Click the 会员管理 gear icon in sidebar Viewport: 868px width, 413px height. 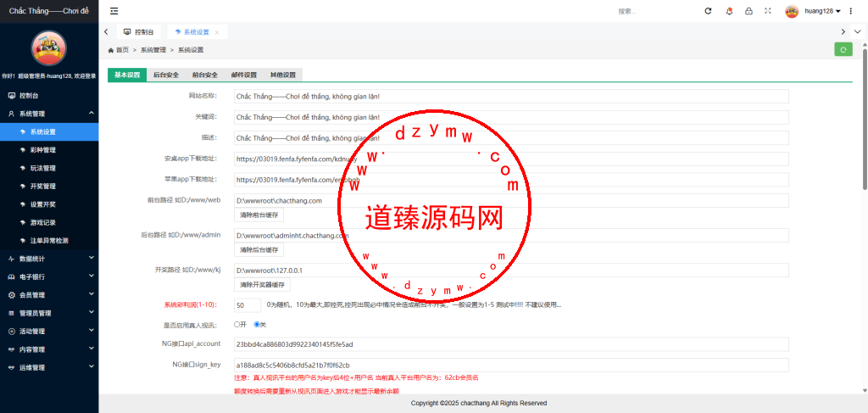pyautogui.click(x=12, y=295)
